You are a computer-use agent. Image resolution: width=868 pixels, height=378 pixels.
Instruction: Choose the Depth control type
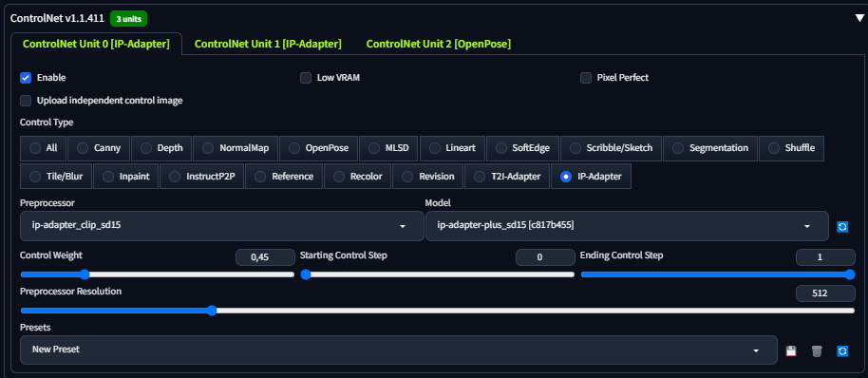tap(161, 148)
